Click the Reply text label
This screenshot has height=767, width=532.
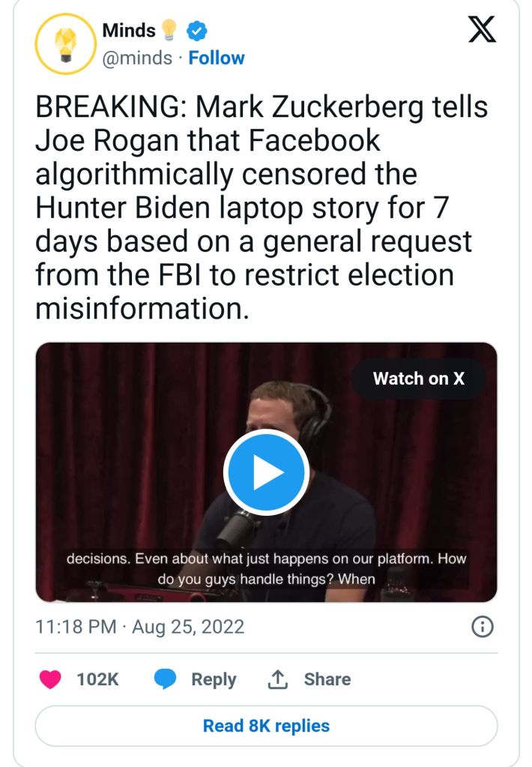[x=214, y=679]
